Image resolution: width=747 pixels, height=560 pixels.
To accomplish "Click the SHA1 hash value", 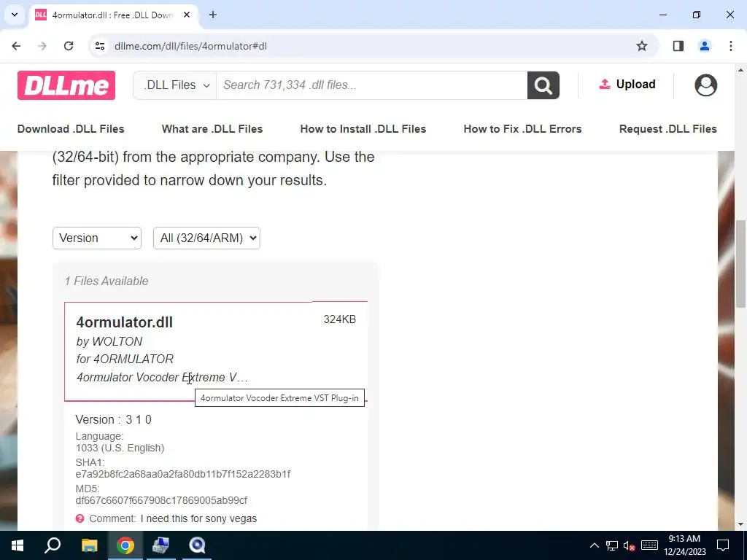I will [x=183, y=474].
